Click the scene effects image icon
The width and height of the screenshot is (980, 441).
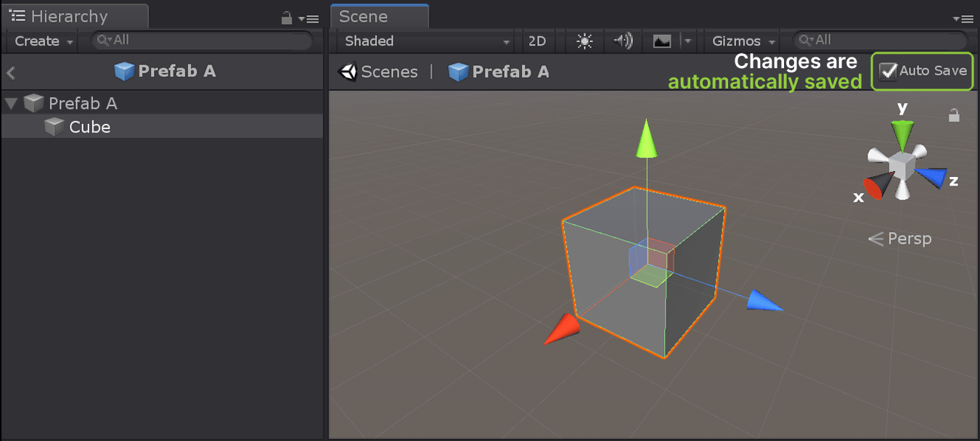[x=662, y=41]
